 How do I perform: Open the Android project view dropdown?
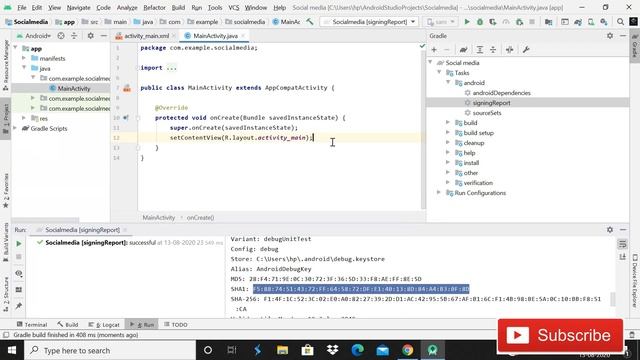pyautogui.click(x=34, y=36)
